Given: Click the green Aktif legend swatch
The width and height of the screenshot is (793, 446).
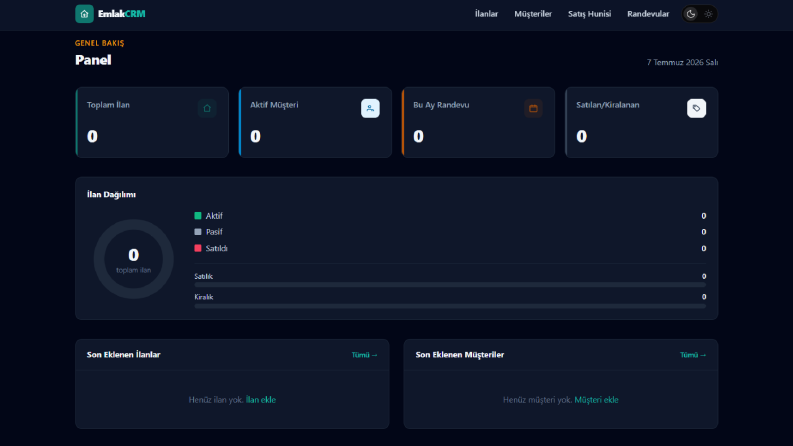Looking at the screenshot, I should coord(198,215).
